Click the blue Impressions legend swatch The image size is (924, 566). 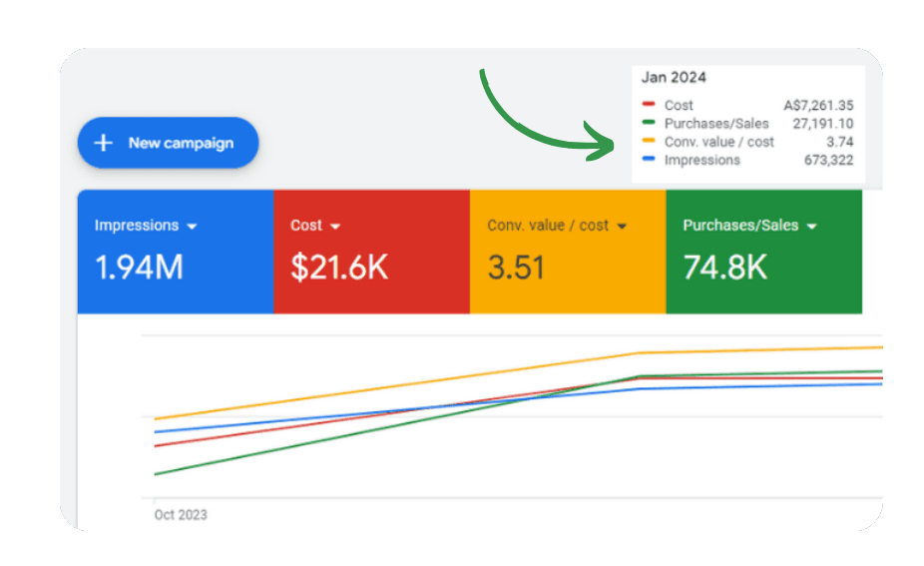pyautogui.click(x=649, y=159)
